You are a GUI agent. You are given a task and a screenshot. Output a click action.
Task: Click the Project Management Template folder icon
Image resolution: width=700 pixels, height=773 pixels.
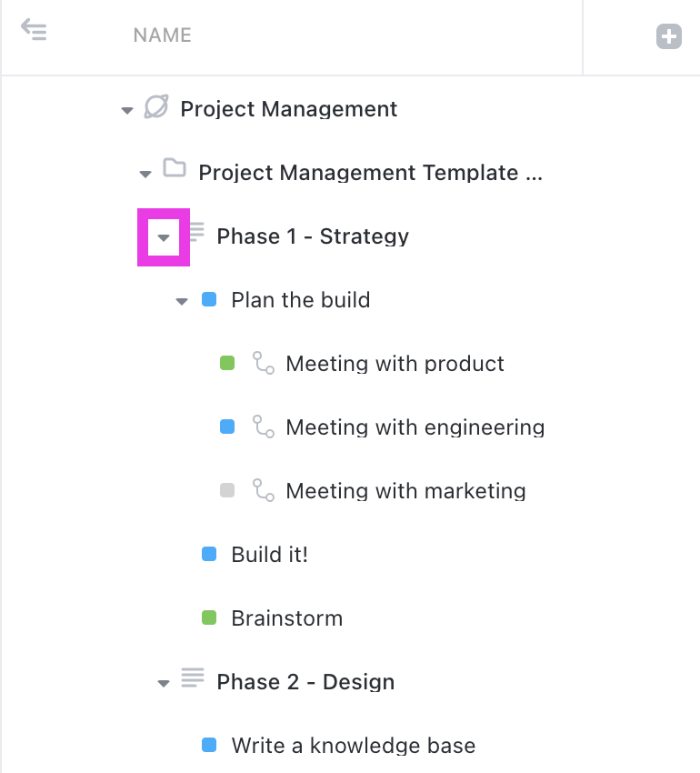(x=174, y=168)
